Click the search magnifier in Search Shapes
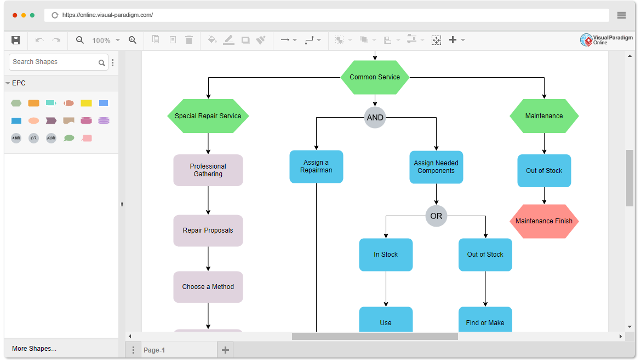The width and height of the screenshot is (641, 364). tap(101, 62)
